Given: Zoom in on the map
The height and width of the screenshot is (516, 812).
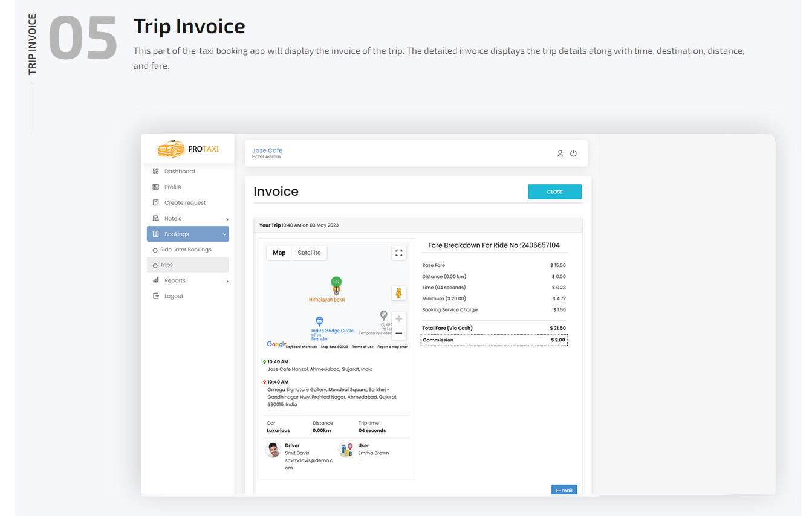Looking at the screenshot, I should click(x=398, y=319).
